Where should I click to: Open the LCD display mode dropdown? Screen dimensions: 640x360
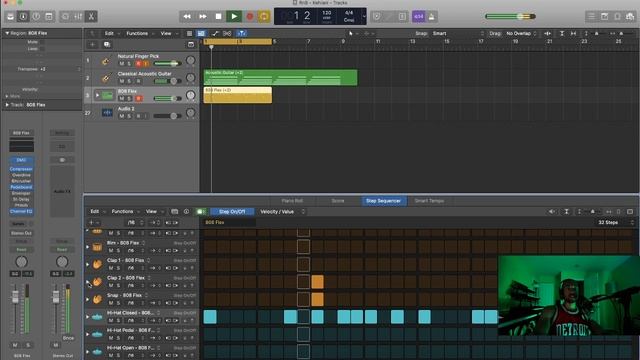coord(364,16)
